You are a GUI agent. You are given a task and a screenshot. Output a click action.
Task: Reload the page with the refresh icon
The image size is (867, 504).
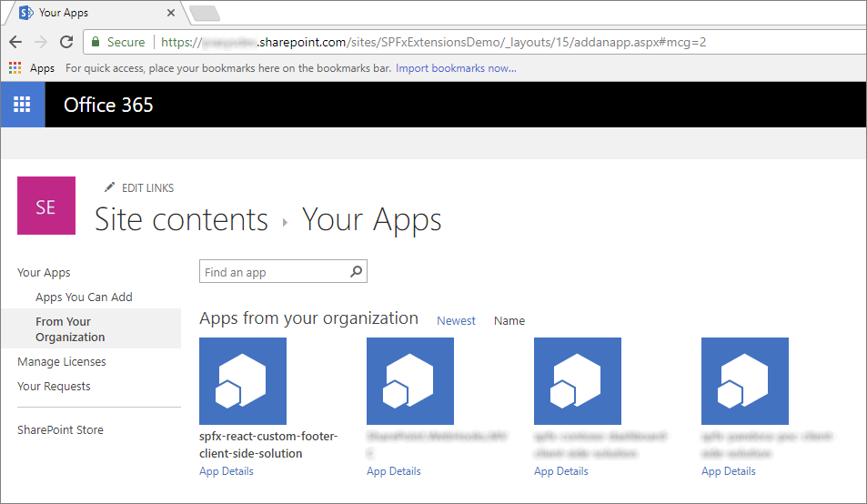[x=66, y=42]
